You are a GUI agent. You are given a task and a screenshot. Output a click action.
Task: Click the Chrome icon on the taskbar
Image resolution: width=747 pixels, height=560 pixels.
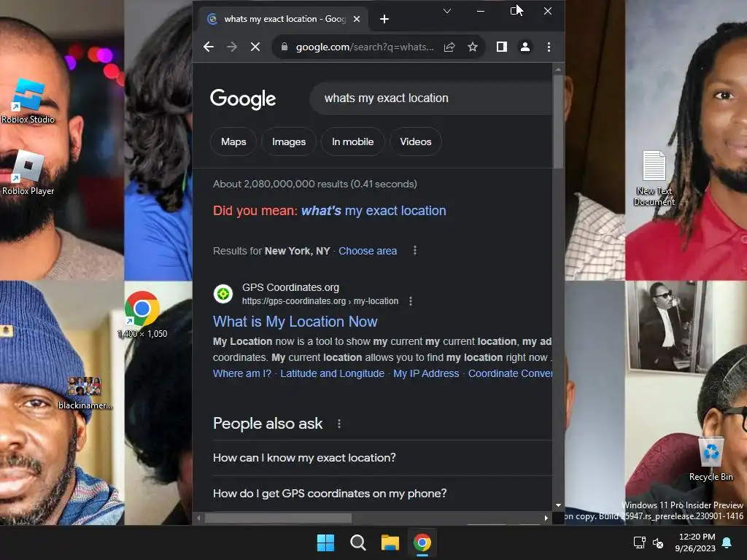pos(422,542)
